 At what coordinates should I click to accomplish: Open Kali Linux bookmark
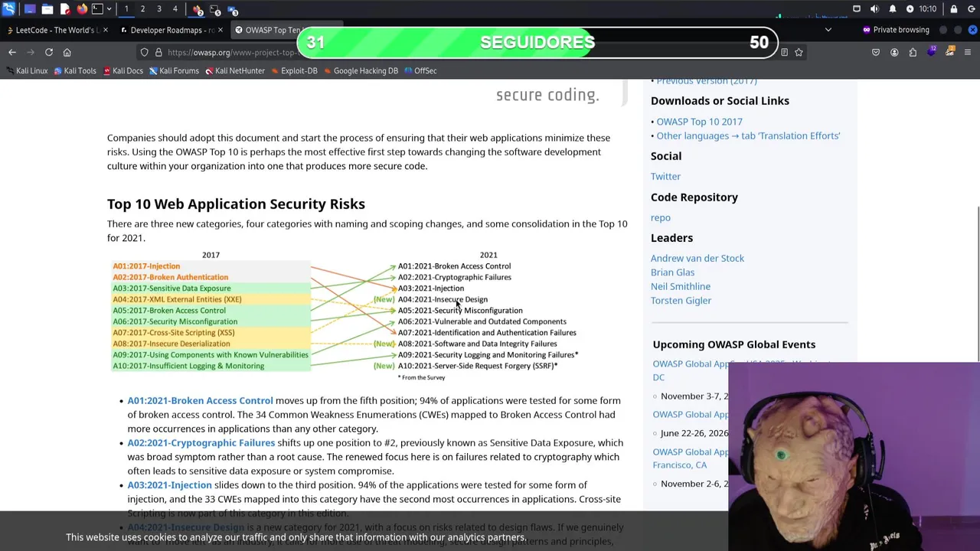coord(26,70)
